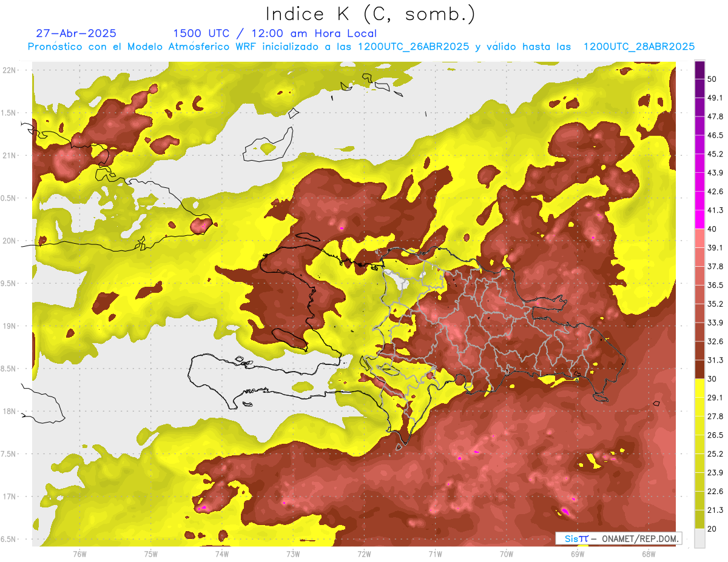Image resolution: width=728 pixels, height=562 pixels.
Task: Click the '21N' latitude label
Action: [x=9, y=155]
